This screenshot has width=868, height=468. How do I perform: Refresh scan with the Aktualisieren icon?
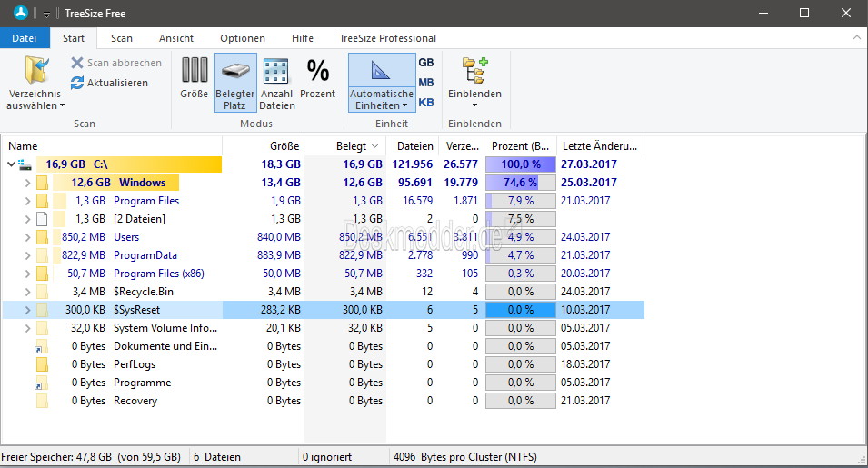pyautogui.click(x=77, y=83)
